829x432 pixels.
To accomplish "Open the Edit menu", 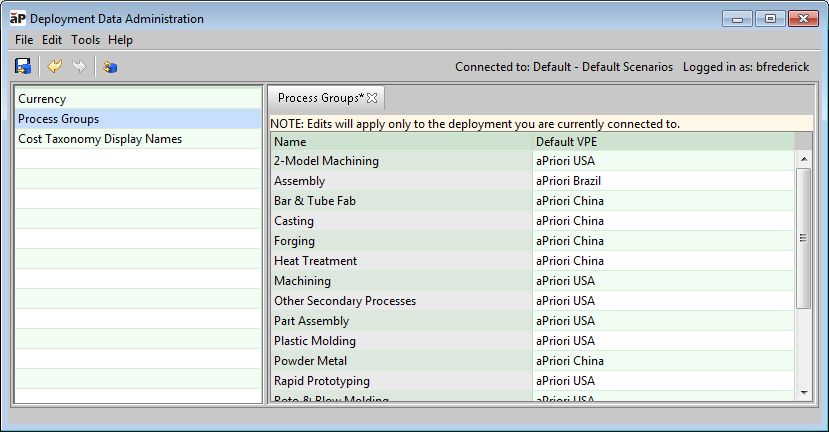I will [x=52, y=40].
